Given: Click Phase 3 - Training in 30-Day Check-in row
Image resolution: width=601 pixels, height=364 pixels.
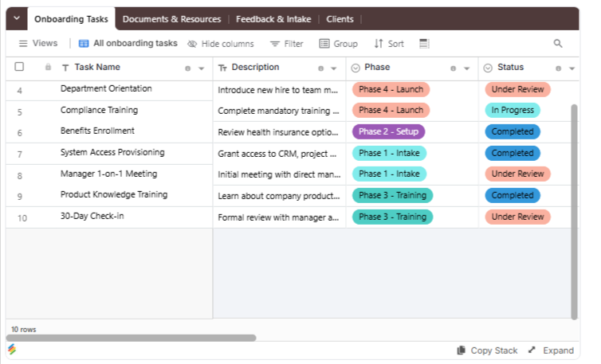Looking at the screenshot, I should tap(392, 217).
